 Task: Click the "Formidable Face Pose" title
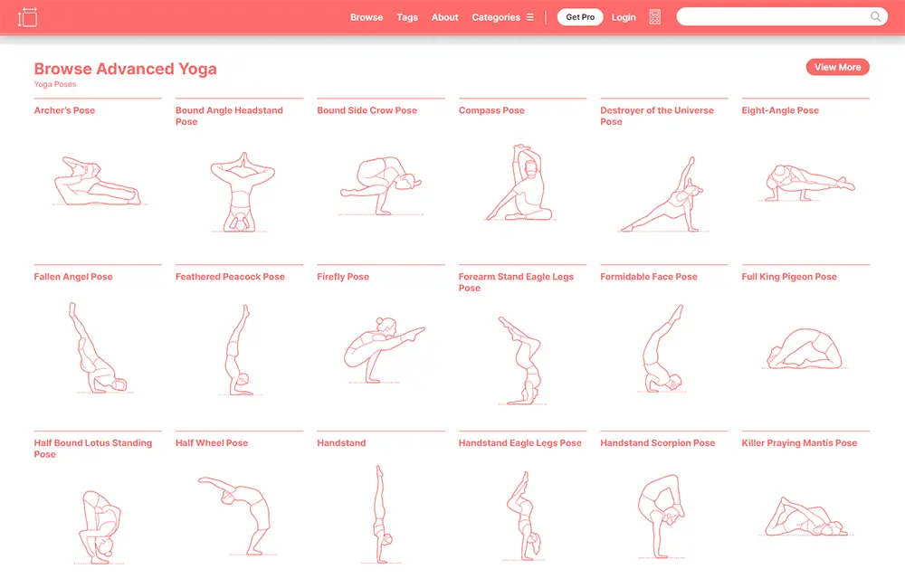649,277
